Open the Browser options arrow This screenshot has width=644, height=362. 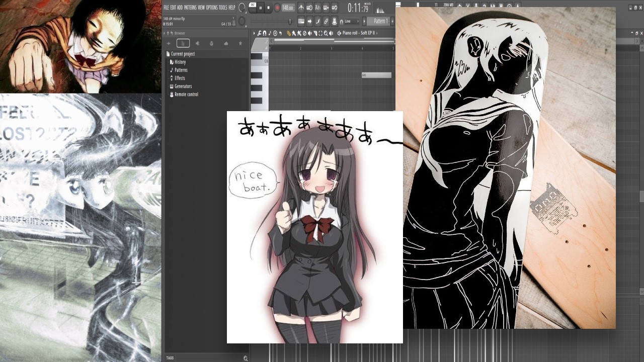(165, 33)
